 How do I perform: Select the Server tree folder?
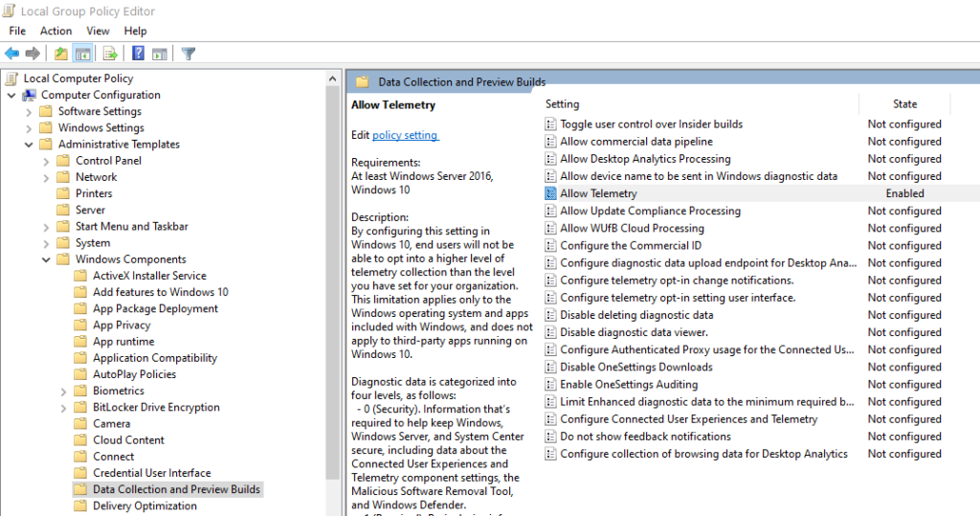tap(91, 211)
